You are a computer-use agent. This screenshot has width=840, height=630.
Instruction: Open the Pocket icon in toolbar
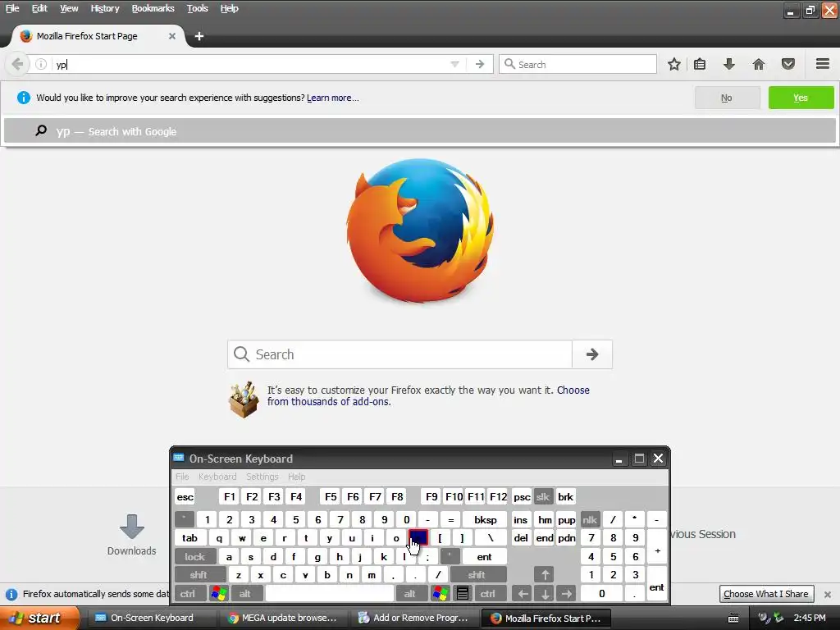788,64
